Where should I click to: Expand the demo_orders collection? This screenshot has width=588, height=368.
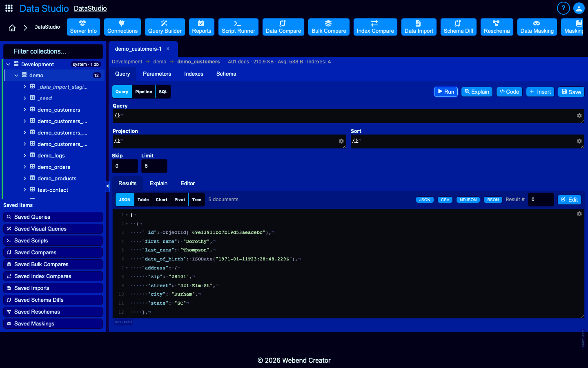pyautogui.click(x=24, y=167)
